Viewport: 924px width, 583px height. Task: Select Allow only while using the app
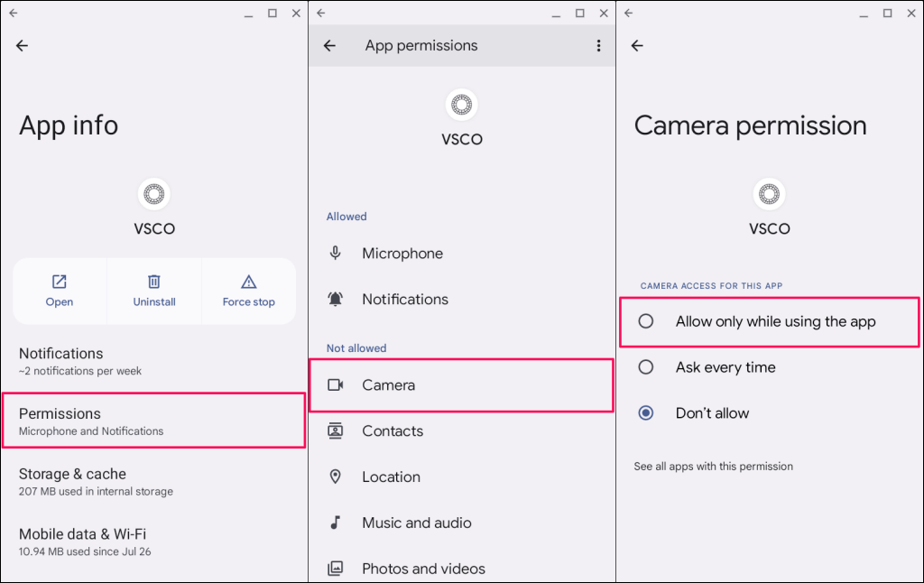click(769, 322)
